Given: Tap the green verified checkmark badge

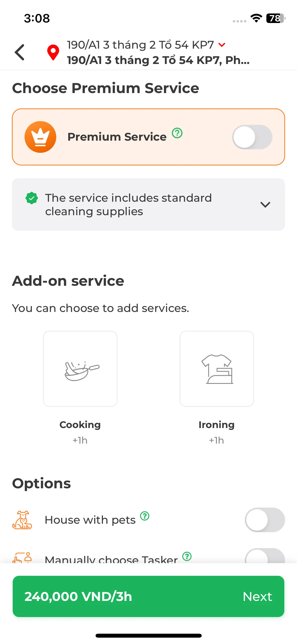Looking at the screenshot, I should click(32, 198).
